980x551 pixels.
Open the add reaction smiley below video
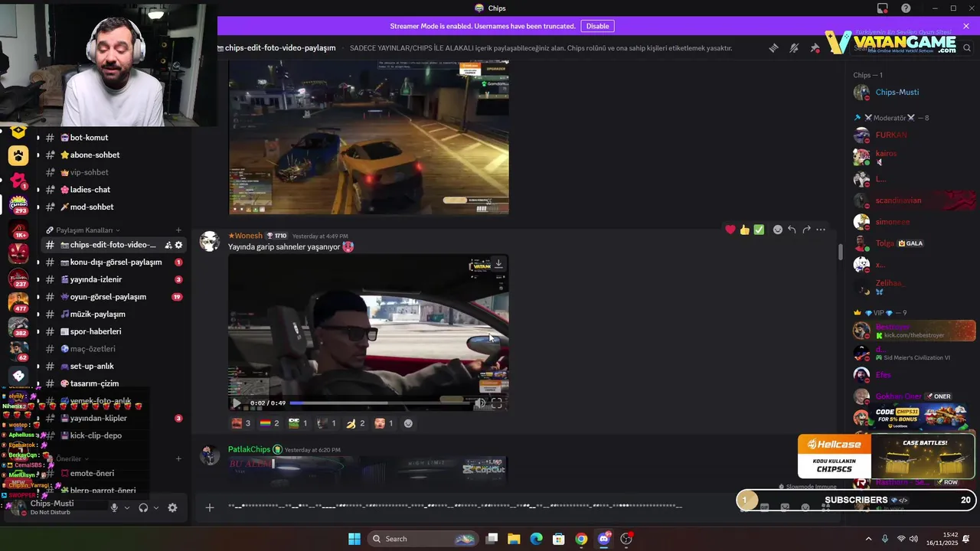click(x=408, y=423)
